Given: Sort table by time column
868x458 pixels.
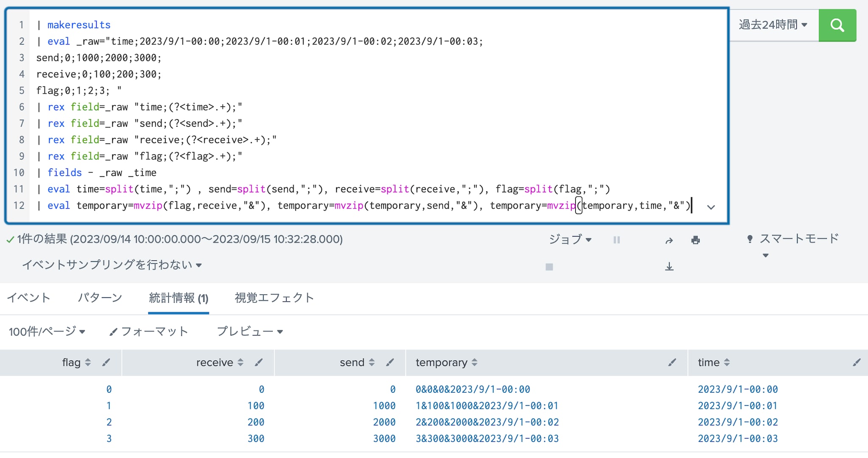Looking at the screenshot, I should pos(714,363).
